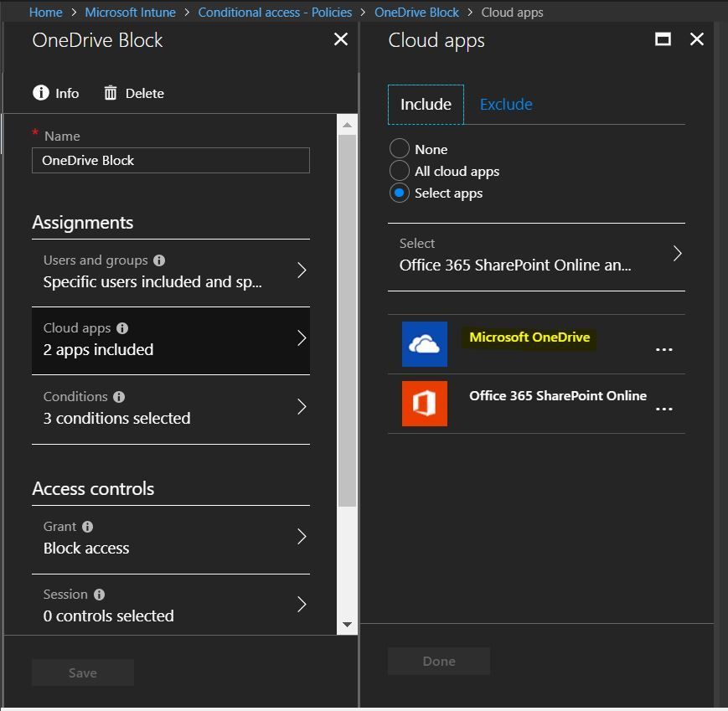Click 'Specific users included and sp...' text
This screenshot has width=728, height=711.
click(152, 282)
